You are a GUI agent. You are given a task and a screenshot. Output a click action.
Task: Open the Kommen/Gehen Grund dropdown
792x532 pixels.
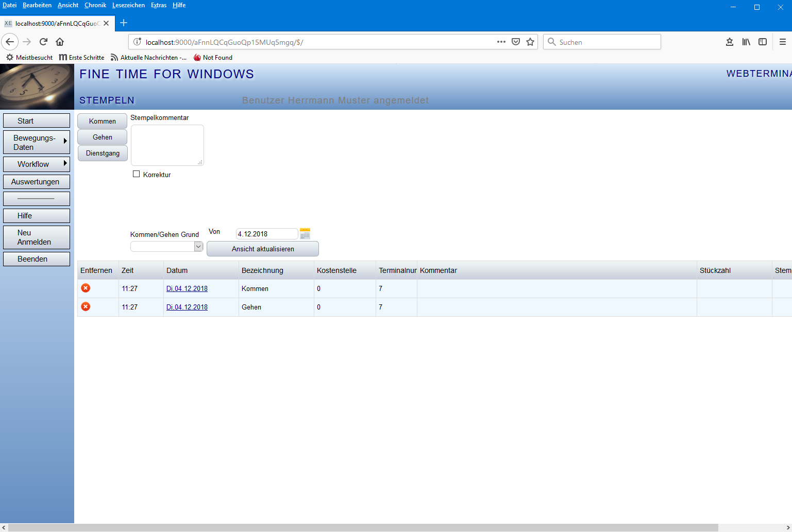[x=198, y=247]
